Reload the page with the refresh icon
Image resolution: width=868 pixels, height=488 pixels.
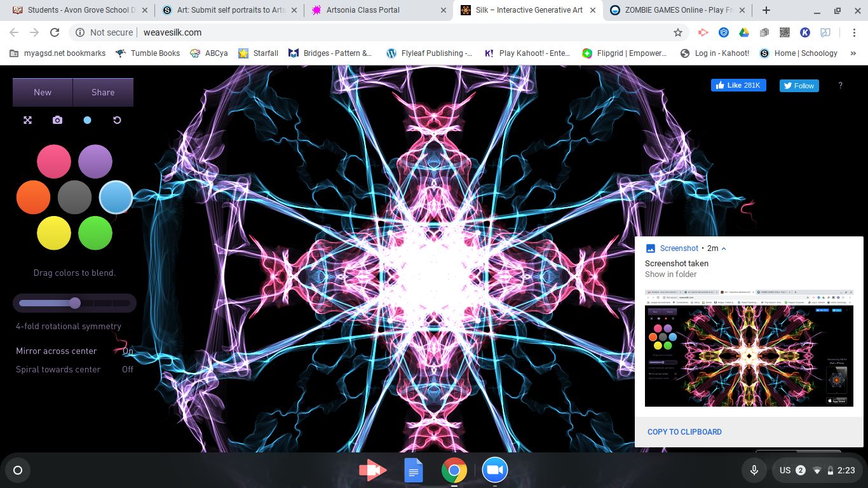pos(55,32)
